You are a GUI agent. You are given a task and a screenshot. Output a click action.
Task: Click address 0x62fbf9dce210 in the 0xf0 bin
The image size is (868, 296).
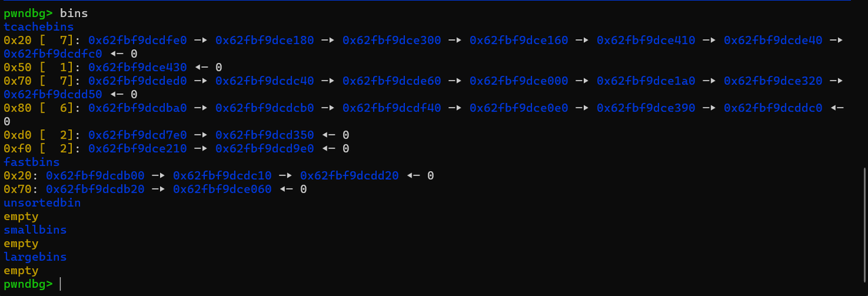138,149
